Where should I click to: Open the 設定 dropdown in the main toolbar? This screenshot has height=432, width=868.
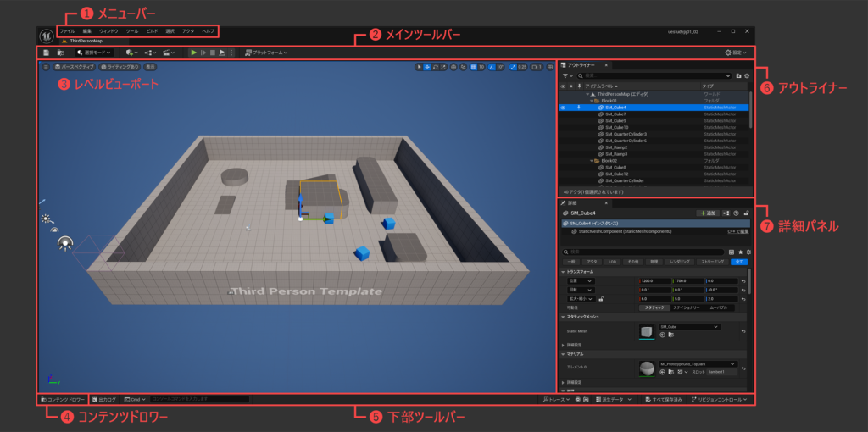coord(735,53)
